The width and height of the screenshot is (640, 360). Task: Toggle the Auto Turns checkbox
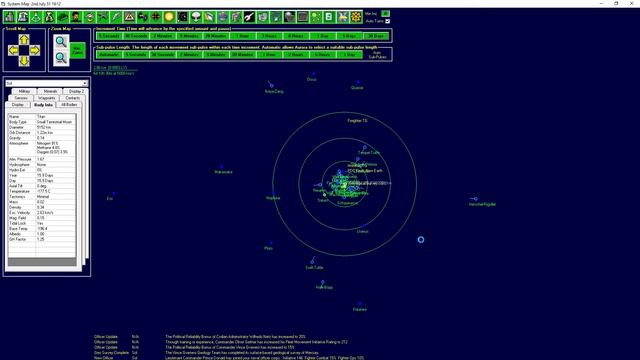[x=387, y=21]
